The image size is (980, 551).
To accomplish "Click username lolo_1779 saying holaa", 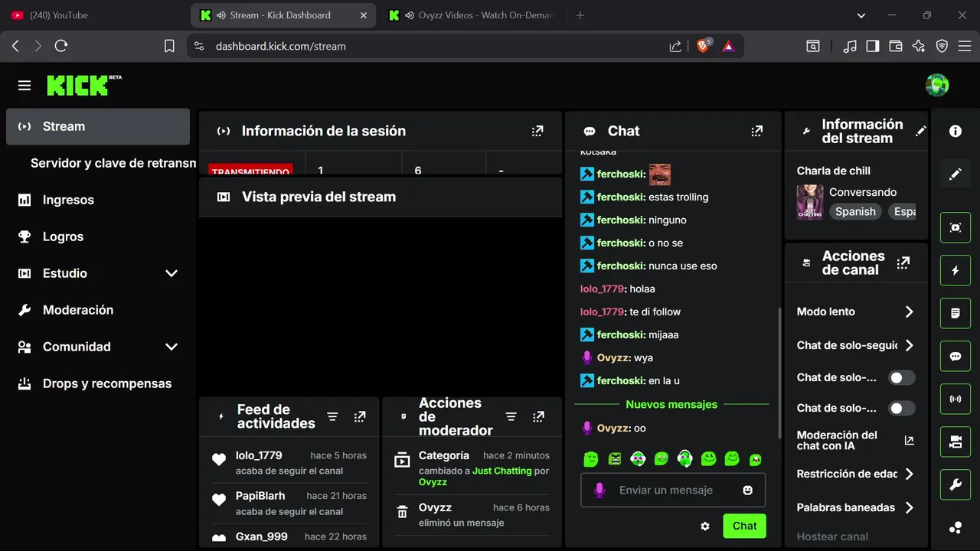I will click(x=603, y=289).
